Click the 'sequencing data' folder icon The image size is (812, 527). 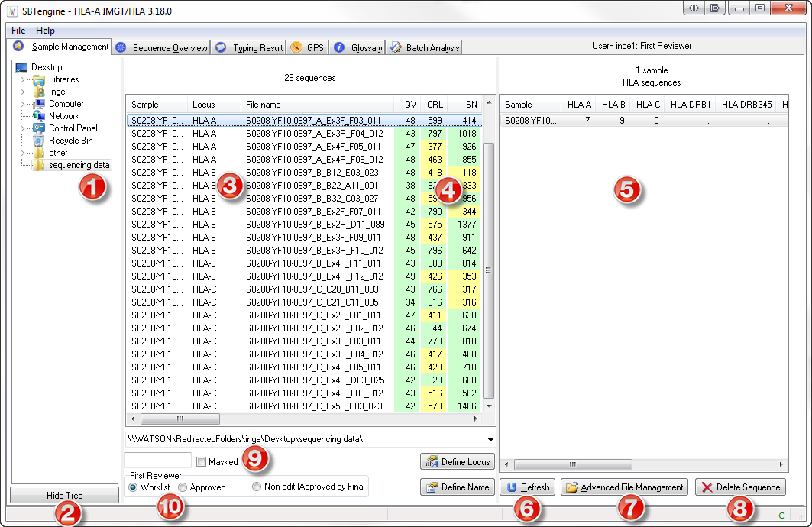point(39,165)
